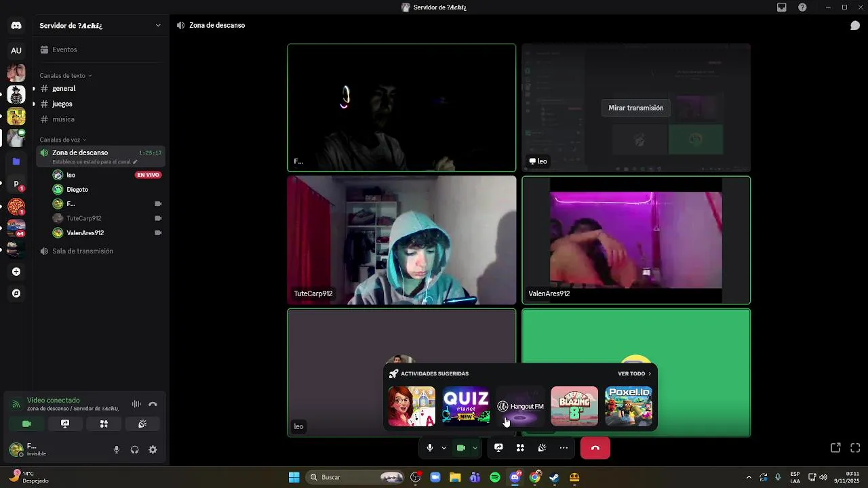The height and width of the screenshot is (488, 868).
Task: Open noise suppression waveform icon in voice panel
Action: point(136,404)
